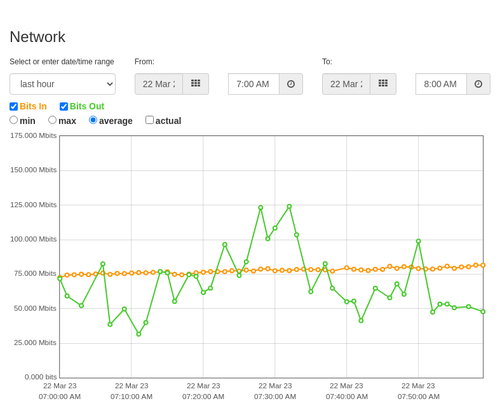The height and width of the screenshot is (403, 500).
Task: Click the 50.000 Mbits axis label
Action: 35,308
